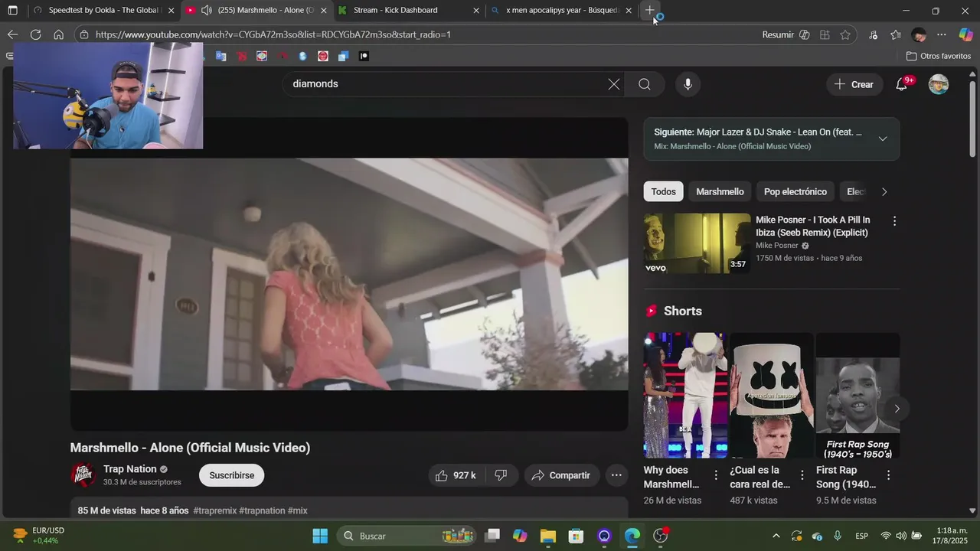Open Copilot icon in Edge toolbar
980x551 pixels.
966,34
